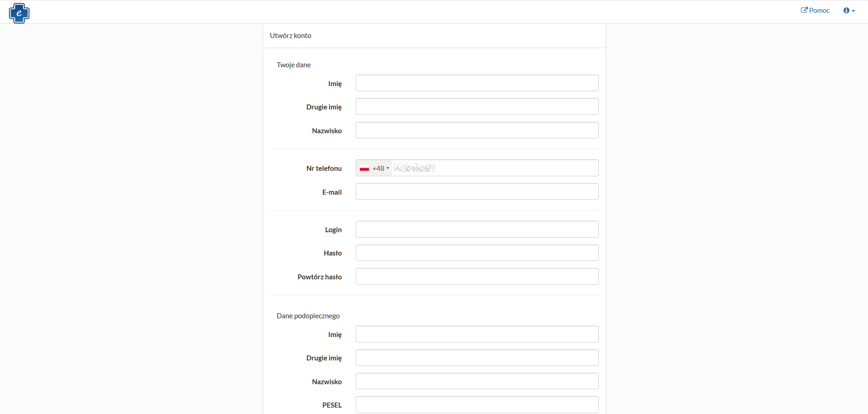Click Drugie imię field under Twoje dane
Screen dimensions: 868x414
pos(477,107)
